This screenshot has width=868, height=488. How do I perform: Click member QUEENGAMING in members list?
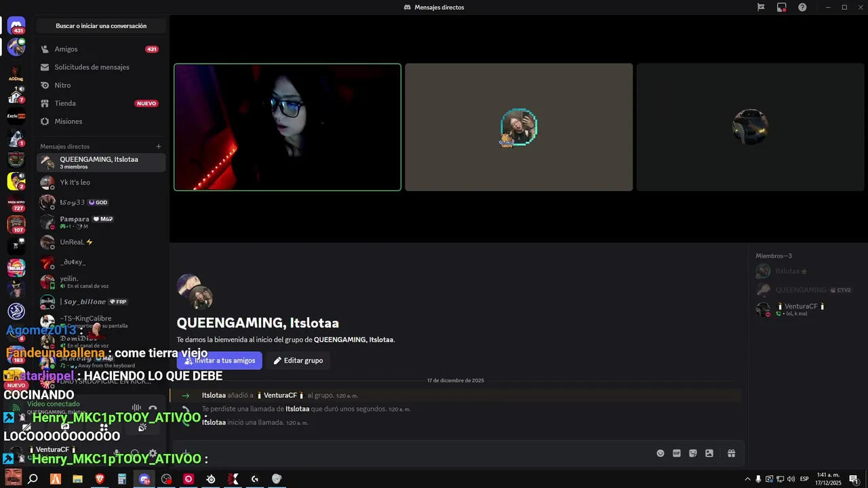point(808,290)
